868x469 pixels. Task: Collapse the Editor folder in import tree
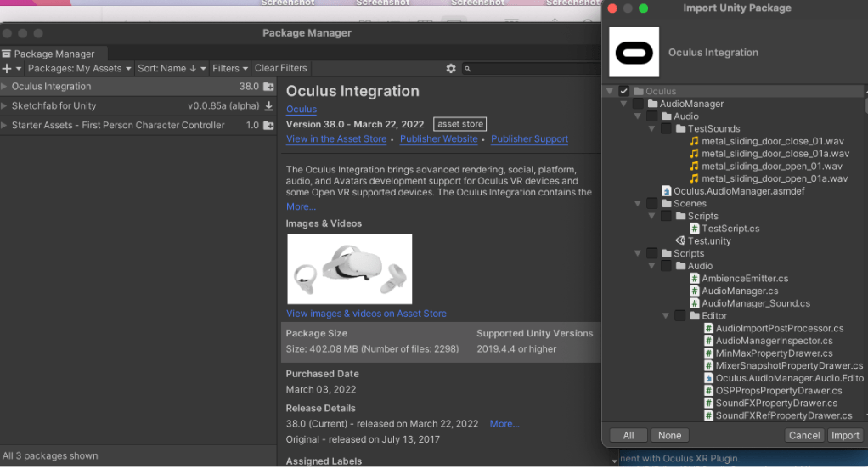point(666,316)
